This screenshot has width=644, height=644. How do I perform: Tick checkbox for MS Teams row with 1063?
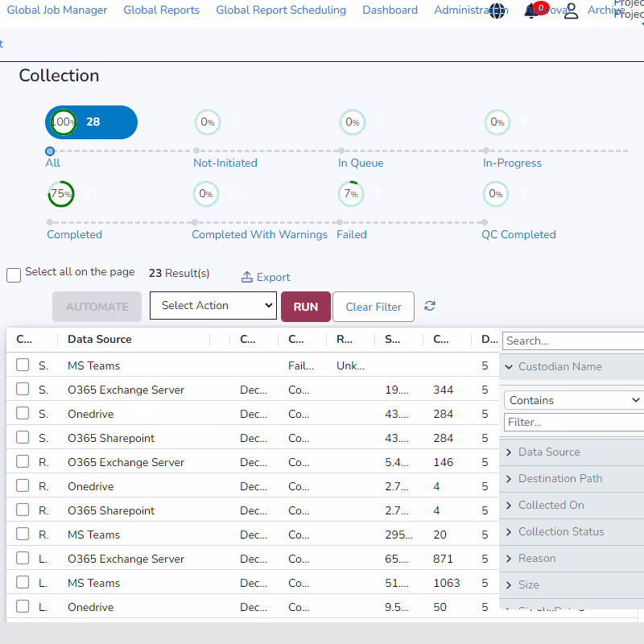click(23, 582)
